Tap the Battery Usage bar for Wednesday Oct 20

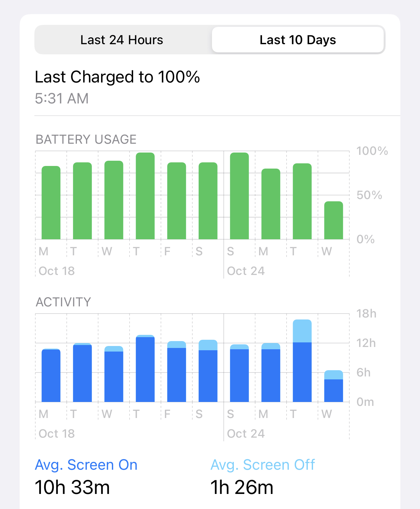point(114,200)
